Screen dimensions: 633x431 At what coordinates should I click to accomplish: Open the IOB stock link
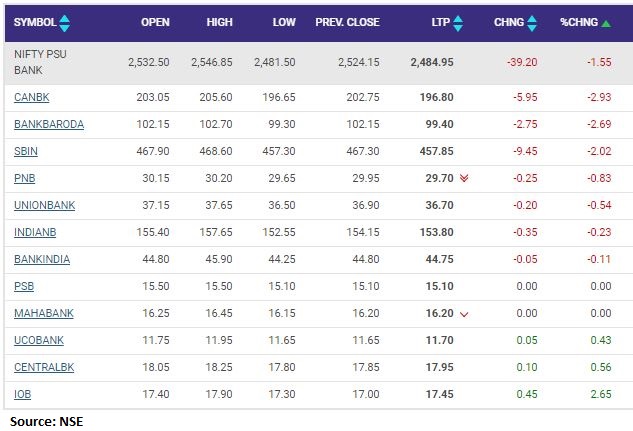point(24,394)
